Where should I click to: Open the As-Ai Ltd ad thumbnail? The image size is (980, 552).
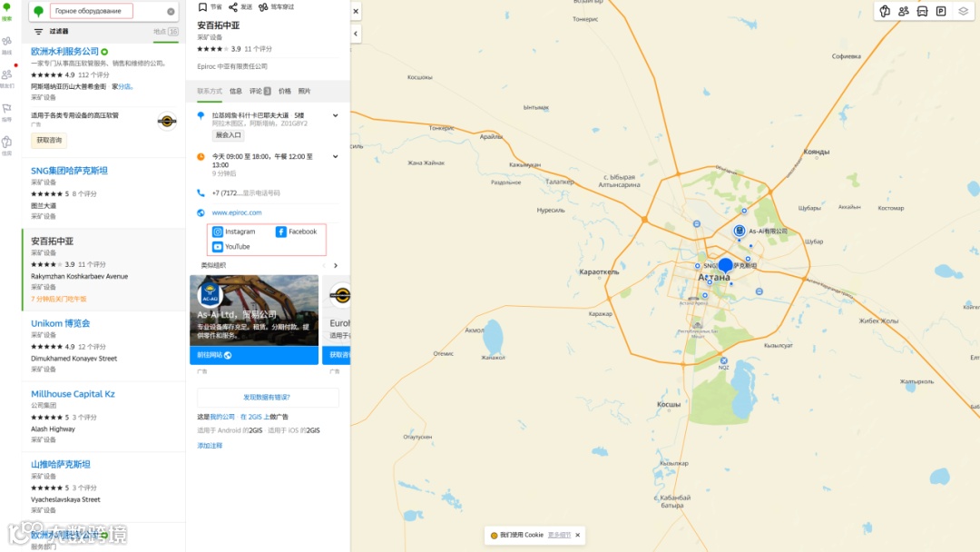click(x=254, y=310)
